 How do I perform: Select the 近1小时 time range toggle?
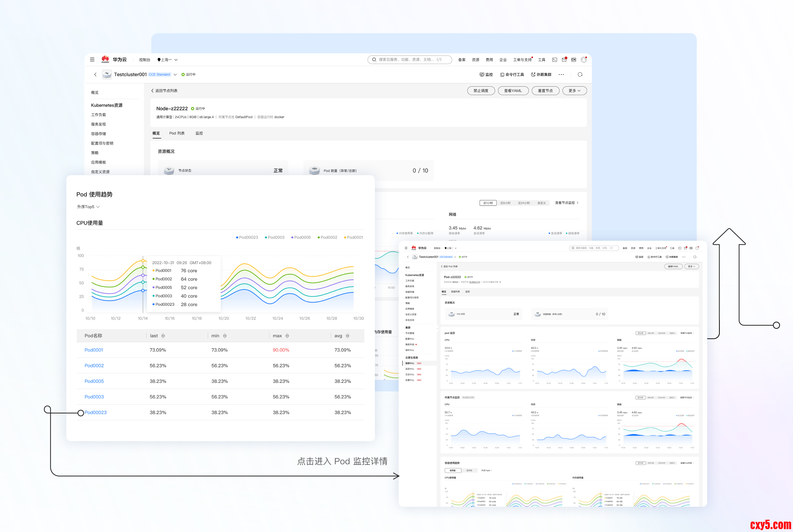click(x=488, y=203)
